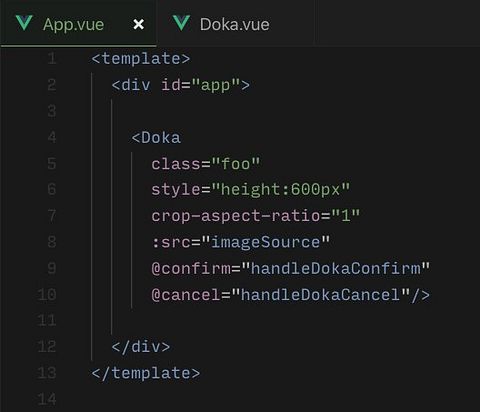Click the closing div tag

(x=141, y=347)
